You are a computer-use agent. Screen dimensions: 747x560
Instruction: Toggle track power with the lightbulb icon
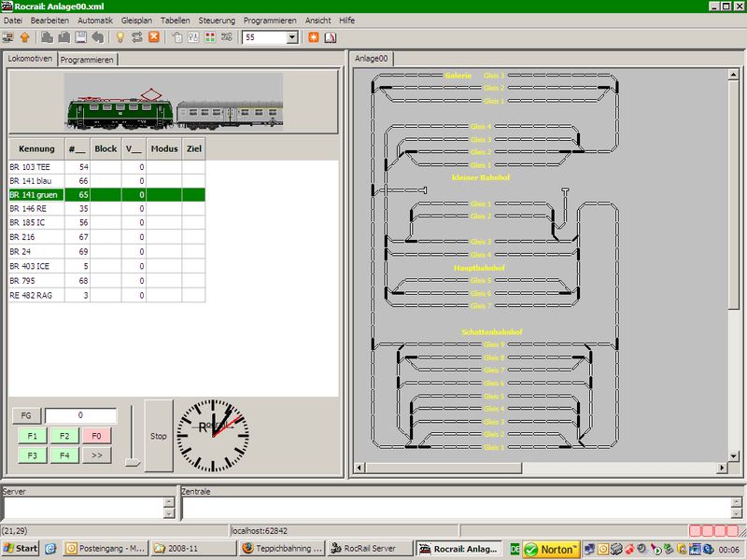point(120,37)
